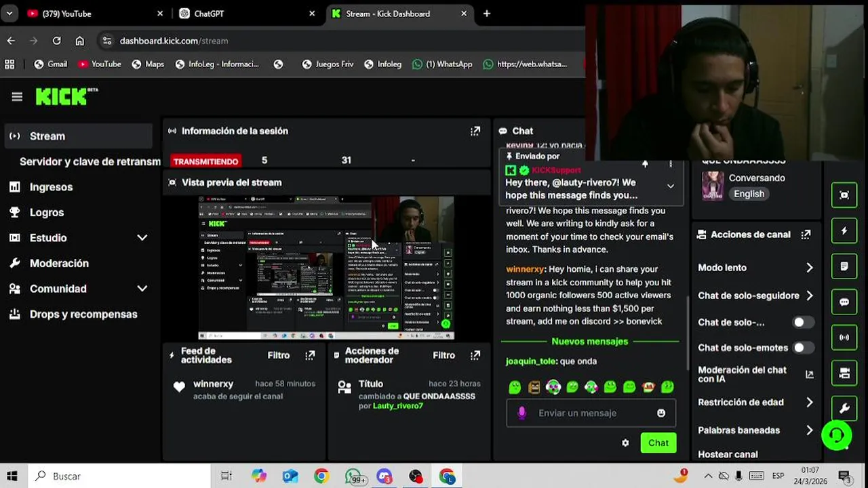868x488 pixels.
Task: Open the Chrome apps grid
Action: click(x=9, y=64)
